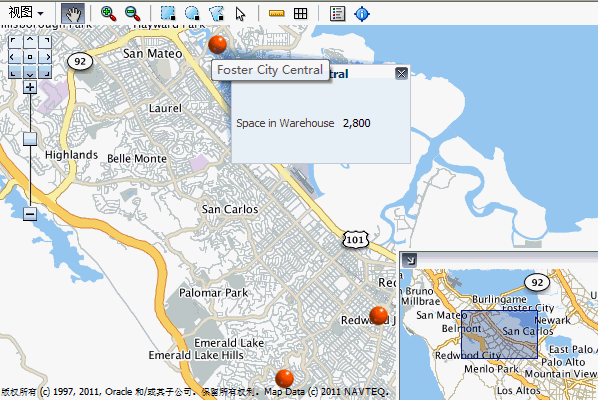Activate the distance measure ruler tool

click(276, 14)
